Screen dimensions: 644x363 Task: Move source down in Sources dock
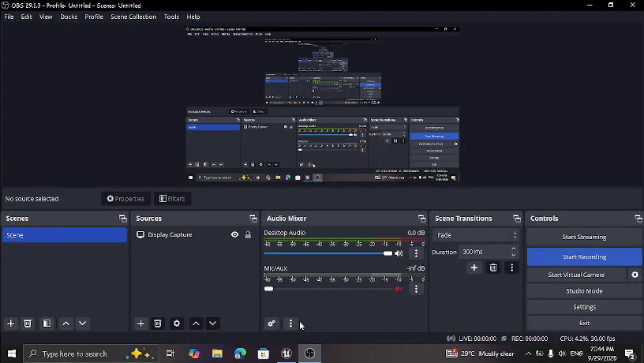click(213, 324)
